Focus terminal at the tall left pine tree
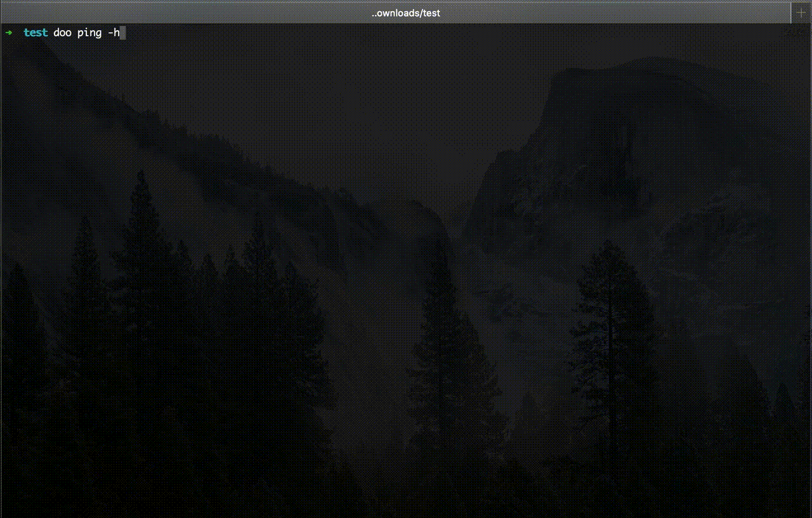Image resolution: width=812 pixels, height=518 pixels. [143, 267]
